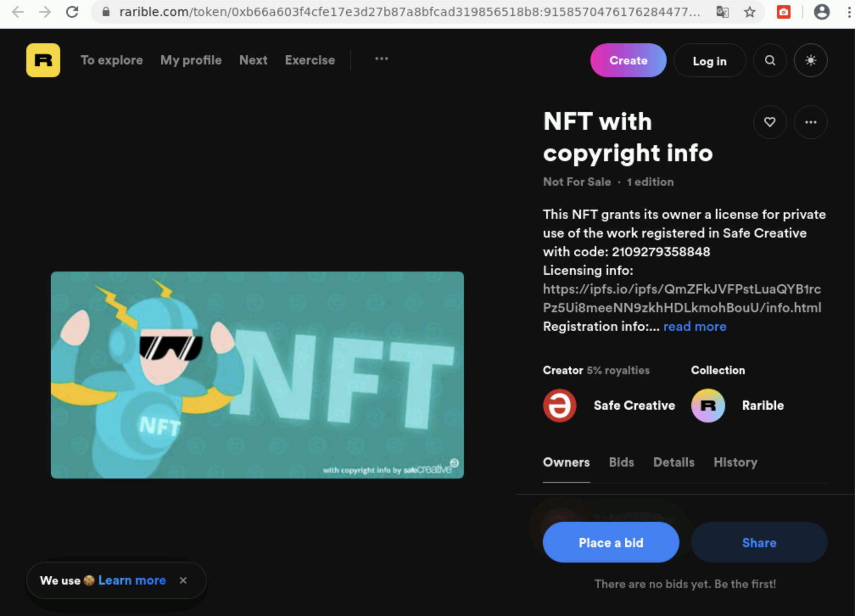The image size is (855, 616).
Task: Toggle the light theme sun icon
Action: 810,60
